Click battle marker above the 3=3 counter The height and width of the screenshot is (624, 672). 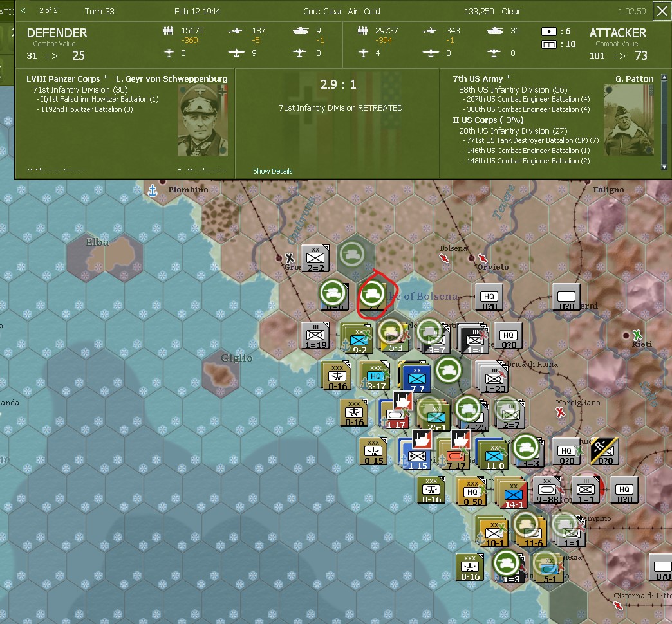(x=526, y=447)
